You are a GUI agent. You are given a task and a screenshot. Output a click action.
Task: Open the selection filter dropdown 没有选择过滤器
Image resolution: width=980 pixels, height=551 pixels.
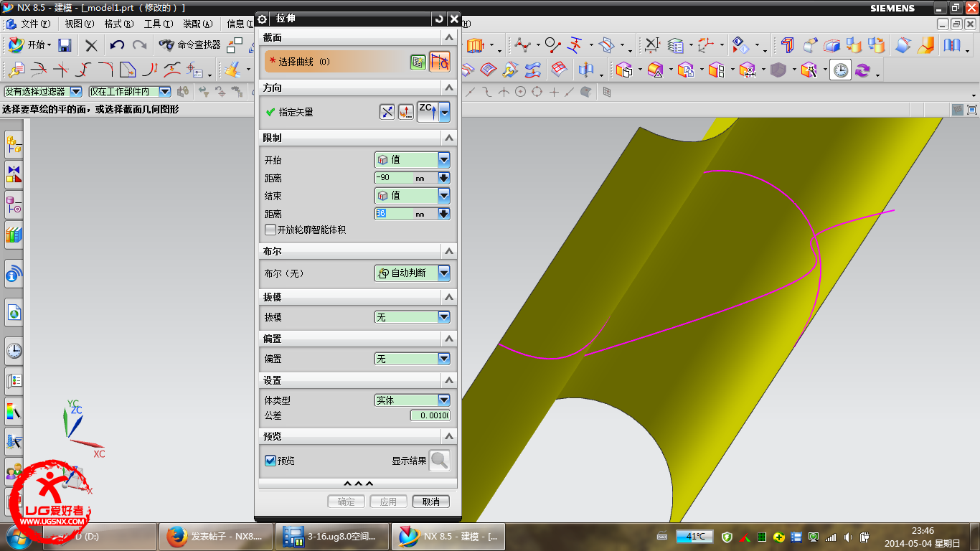(43, 92)
